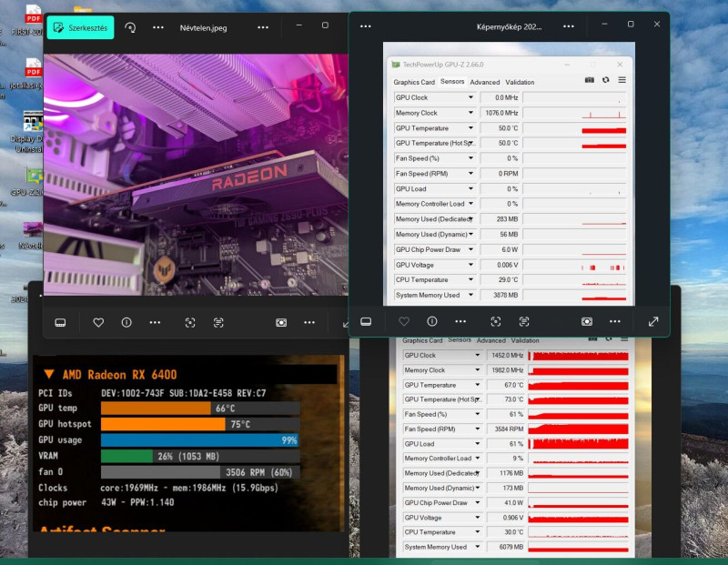The image size is (728, 565).
Task: Click the GPU-Z refresh icon
Action: 606,80
